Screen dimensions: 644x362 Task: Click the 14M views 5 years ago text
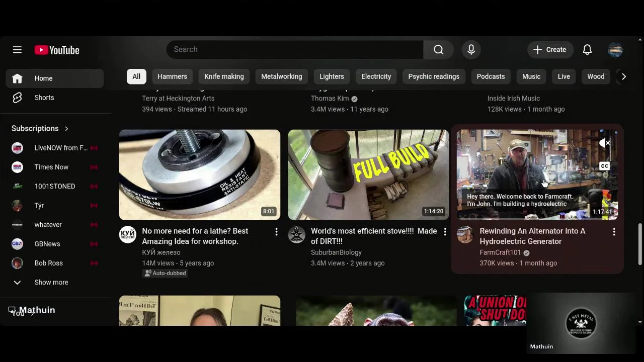178,263
